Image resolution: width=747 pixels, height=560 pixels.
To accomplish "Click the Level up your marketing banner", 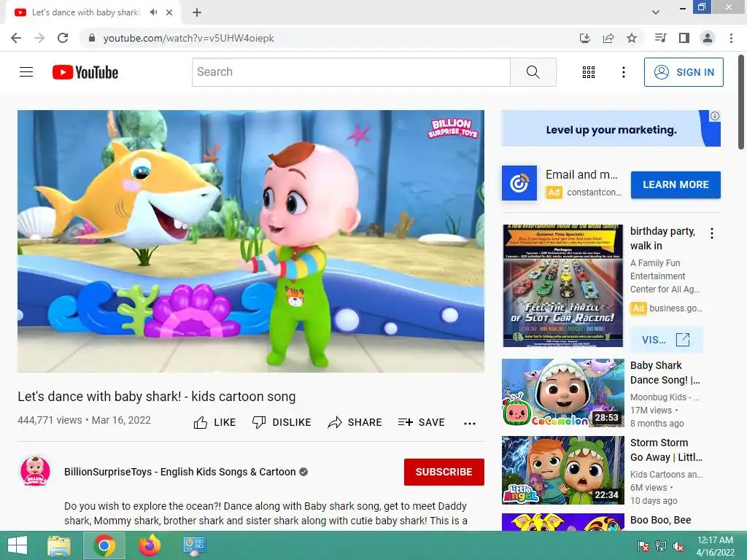I will coord(611,128).
